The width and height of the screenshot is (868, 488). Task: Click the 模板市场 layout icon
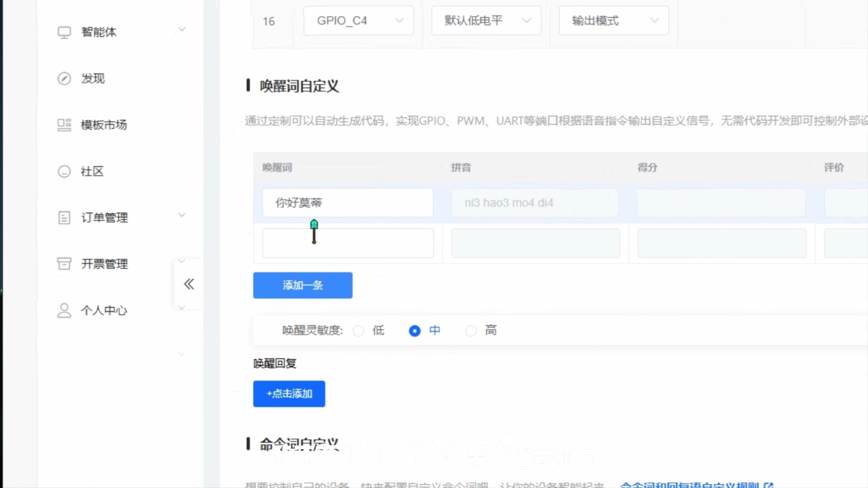[64, 125]
